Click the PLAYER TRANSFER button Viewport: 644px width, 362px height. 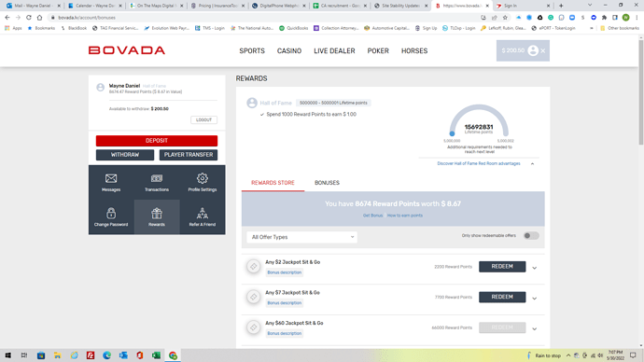(x=189, y=155)
